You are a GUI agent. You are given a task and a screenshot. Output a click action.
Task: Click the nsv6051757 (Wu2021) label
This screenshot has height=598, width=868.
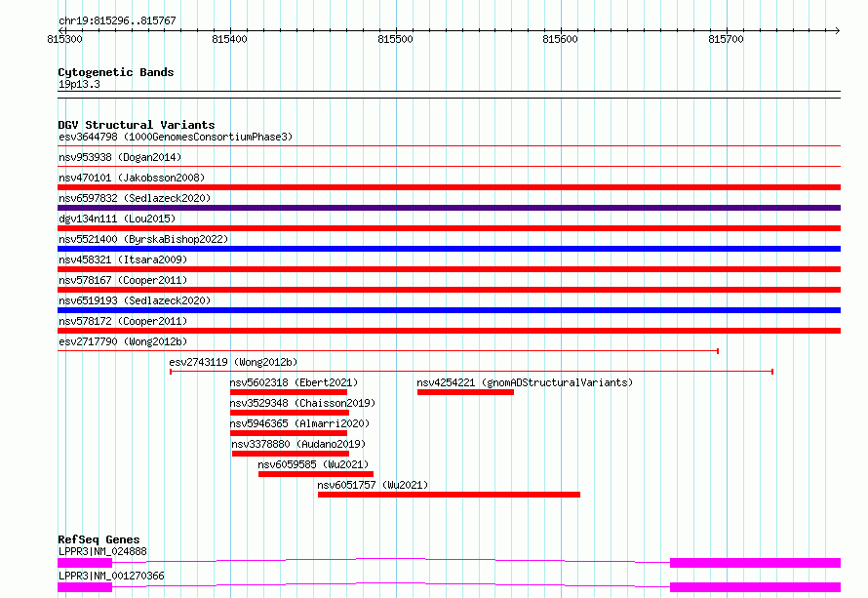(373, 485)
